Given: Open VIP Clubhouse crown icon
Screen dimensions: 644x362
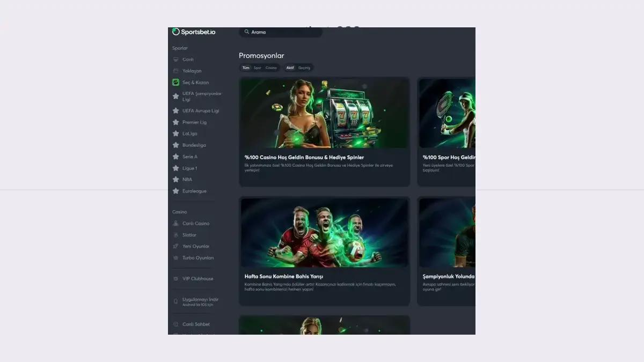Looking at the screenshot, I should tap(175, 279).
